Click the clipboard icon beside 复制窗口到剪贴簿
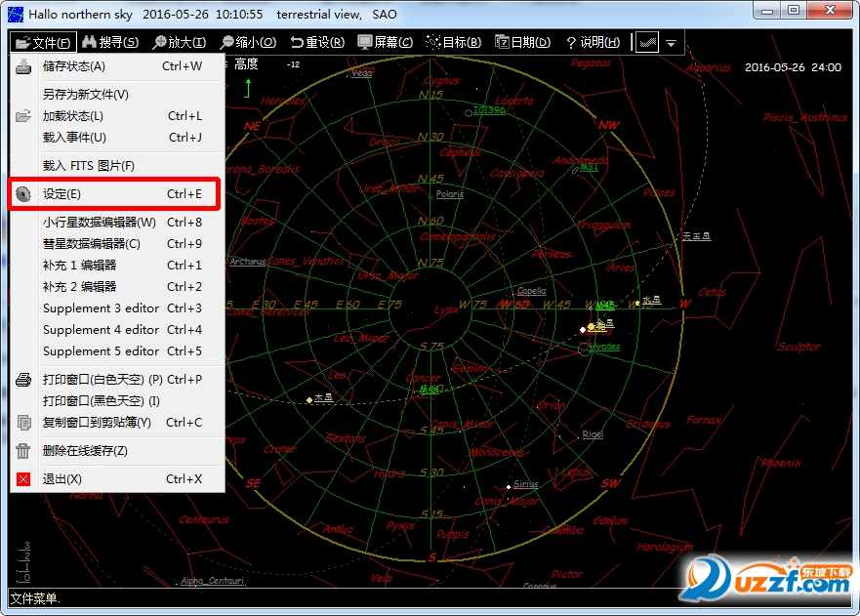Screen dimensions: 860x616 pyautogui.click(x=24, y=423)
